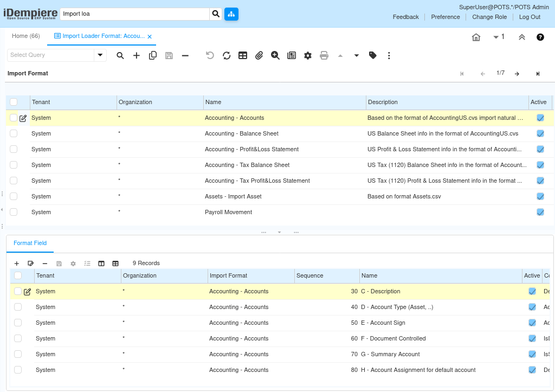
Task: Delete the Format Field row minus icon
Action: coord(44,264)
